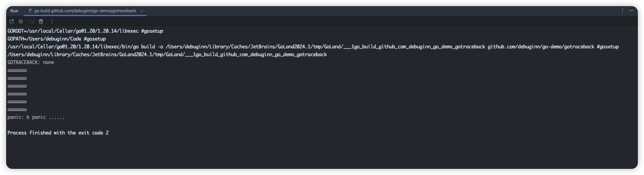Click the GOROOT setup line

tap(85, 31)
